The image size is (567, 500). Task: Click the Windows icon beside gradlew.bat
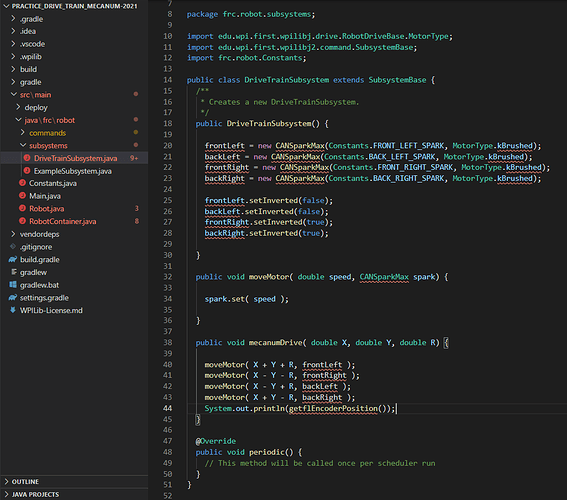[13, 285]
